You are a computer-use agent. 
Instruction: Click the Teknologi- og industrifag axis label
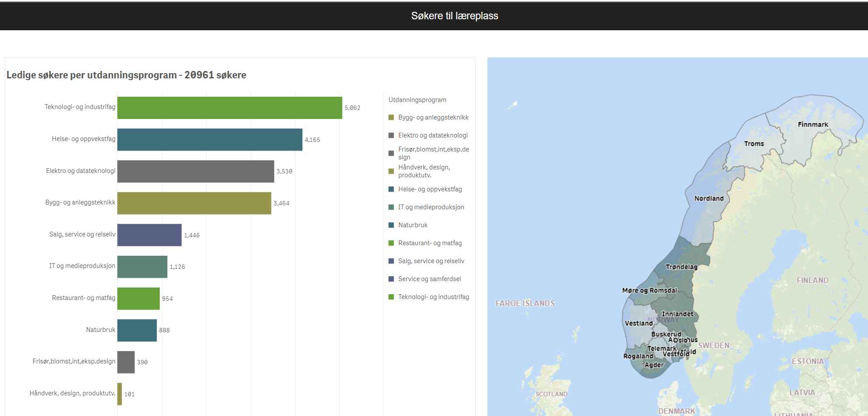pos(80,107)
